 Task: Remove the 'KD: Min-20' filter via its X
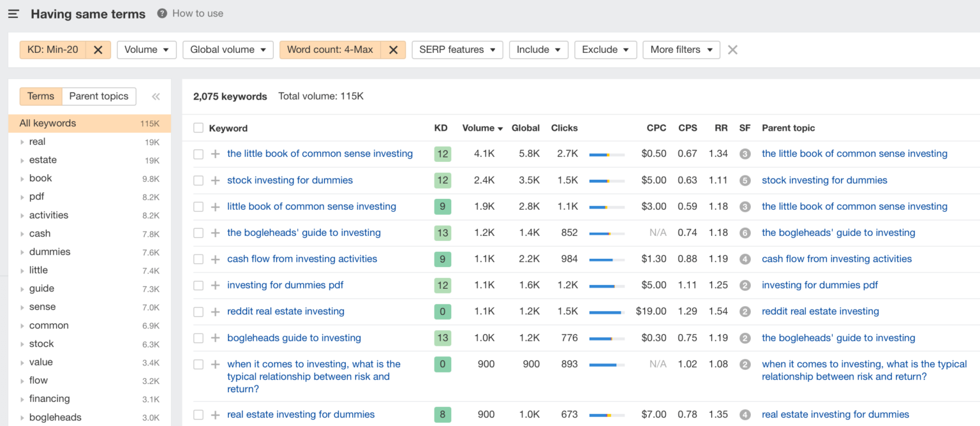pyautogui.click(x=98, y=49)
